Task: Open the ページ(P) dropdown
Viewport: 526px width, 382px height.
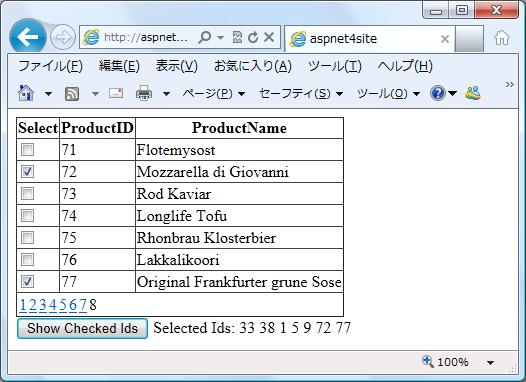Action: [x=213, y=94]
